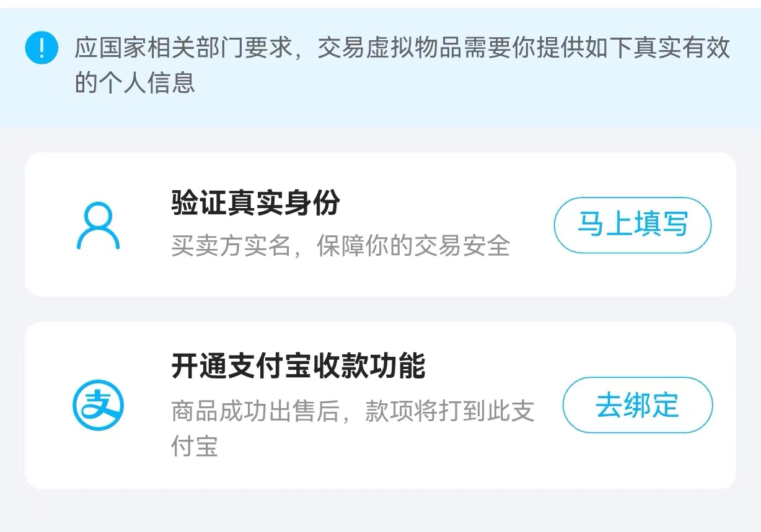The width and height of the screenshot is (761, 532).
Task: Tap the notice line starting 应国家相关部门要求
Action: coord(402,48)
